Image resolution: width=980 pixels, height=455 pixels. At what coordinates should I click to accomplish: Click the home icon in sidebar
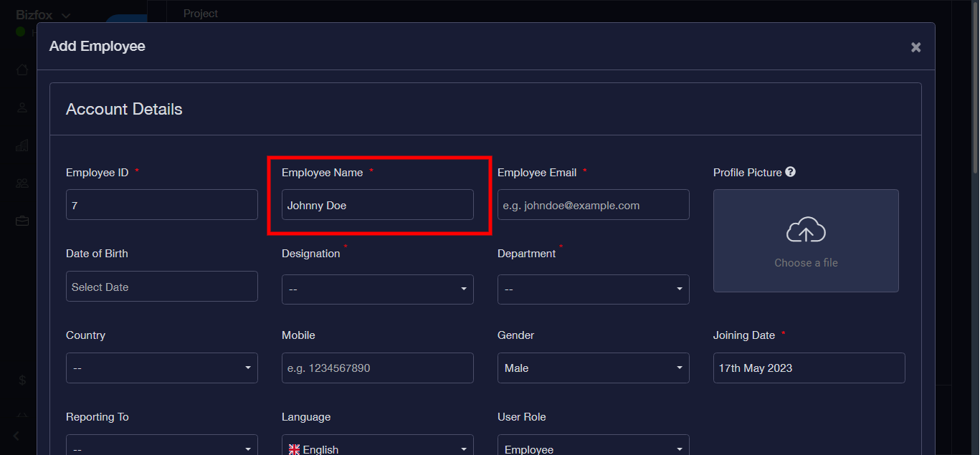22,70
